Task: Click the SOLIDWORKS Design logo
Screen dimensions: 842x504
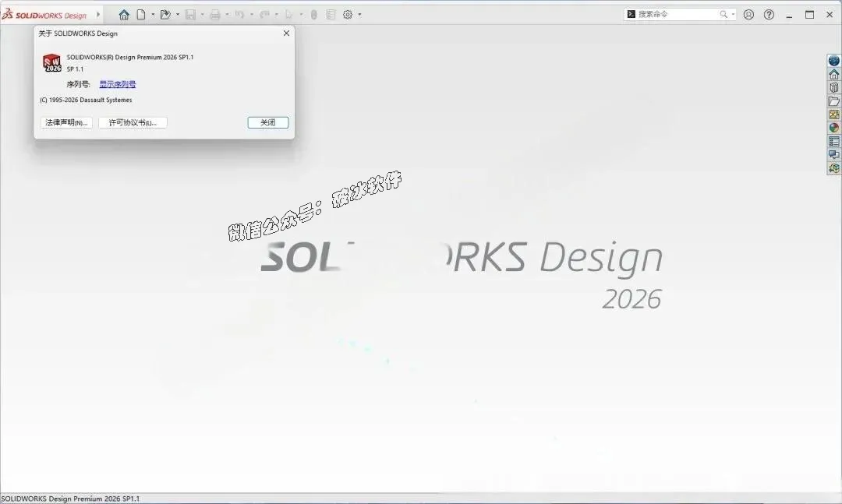Action: (x=44, y=15)
